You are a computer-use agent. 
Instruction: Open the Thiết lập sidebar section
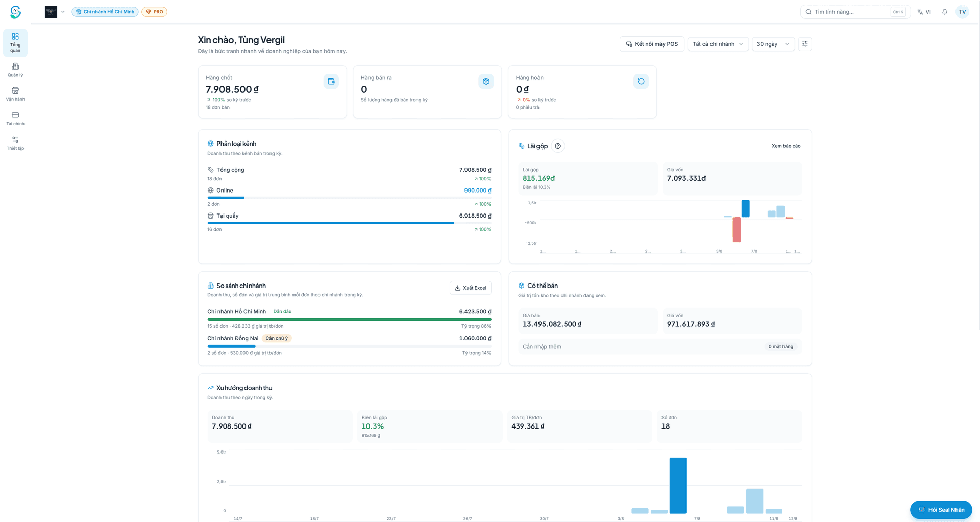tap(15, 143)
